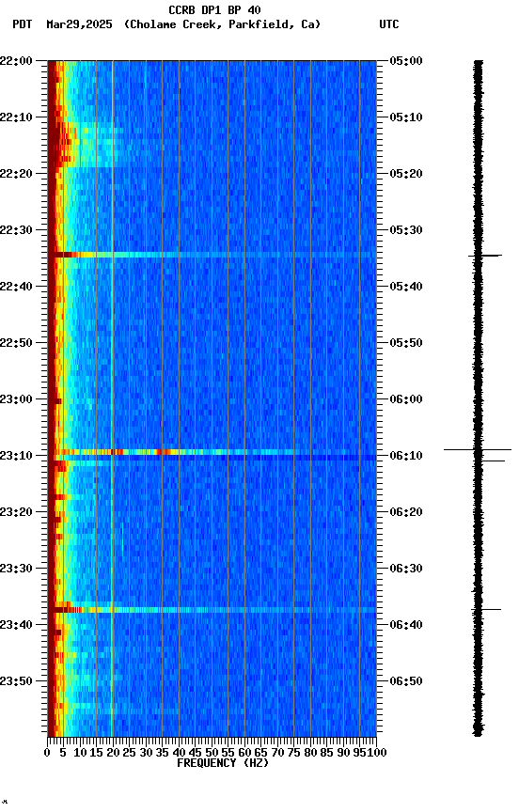This screenshot has height=812, width=519.
Task: Click the broadband event streak near 23:37
Action: click(x=212, y=610)
